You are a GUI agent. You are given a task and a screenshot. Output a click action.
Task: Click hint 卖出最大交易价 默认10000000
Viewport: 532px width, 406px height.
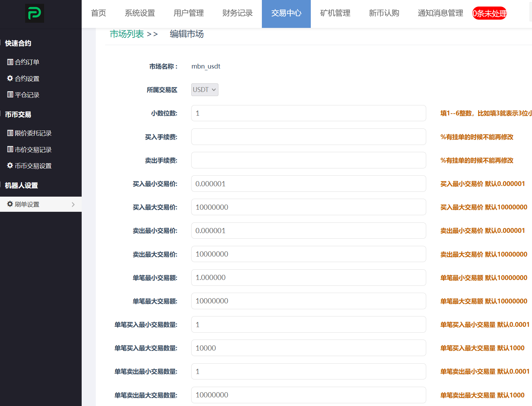click(484, 254)
